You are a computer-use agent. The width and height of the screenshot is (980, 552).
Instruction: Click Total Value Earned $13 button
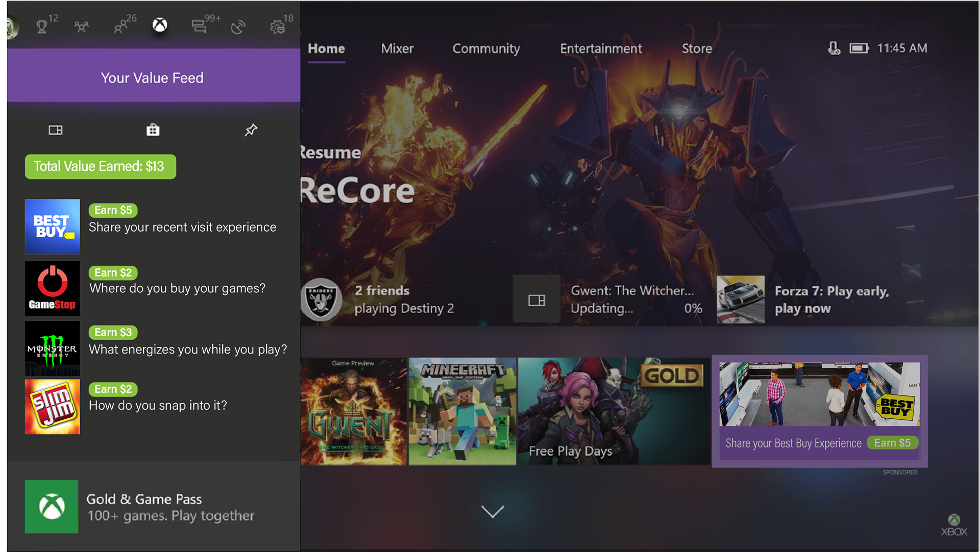(101, 167)
